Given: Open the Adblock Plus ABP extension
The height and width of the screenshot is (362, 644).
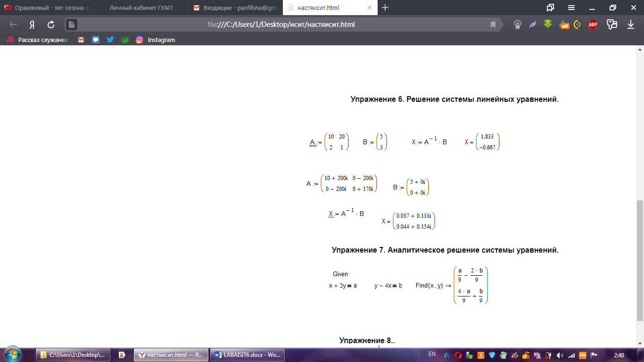Looking at the screenshot, I should (593, 25).
